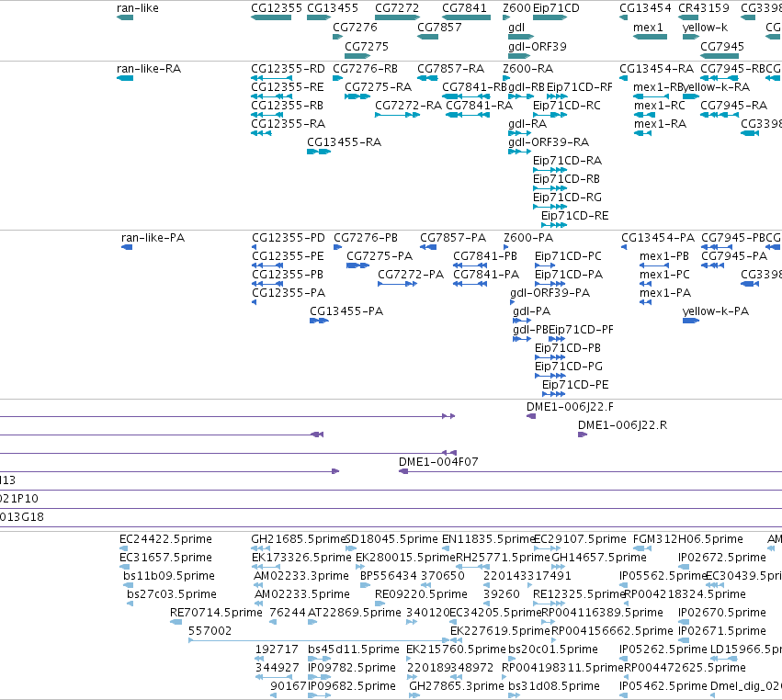Open protein CG7857-PA label
The width and height of the screenshot is (782, 700).
click(x=453, y=238)
